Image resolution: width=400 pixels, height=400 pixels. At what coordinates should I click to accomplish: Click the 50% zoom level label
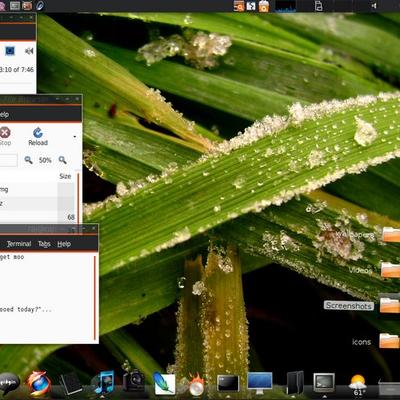pos(45,160)
